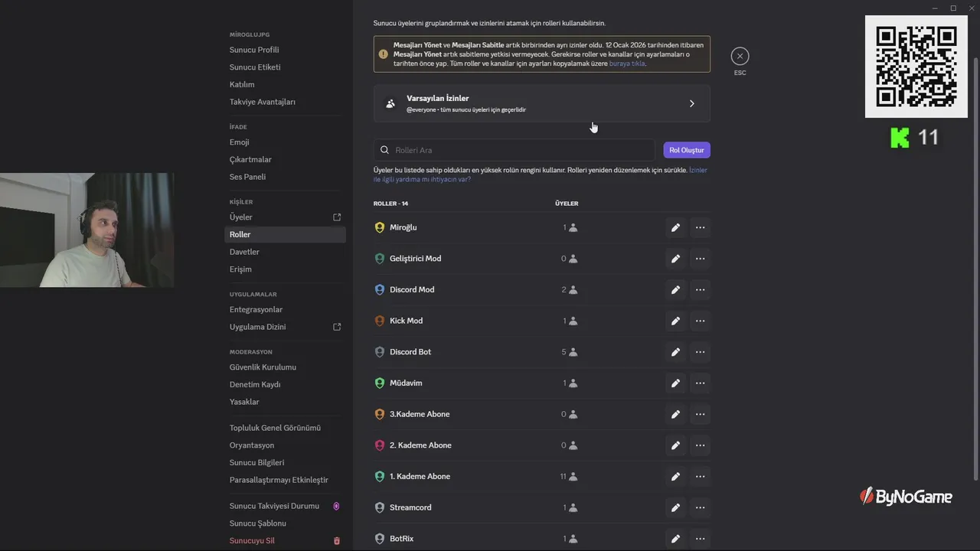Open more options for 1. Kademe Abone

pyautogui.click(x=700, y=477)
